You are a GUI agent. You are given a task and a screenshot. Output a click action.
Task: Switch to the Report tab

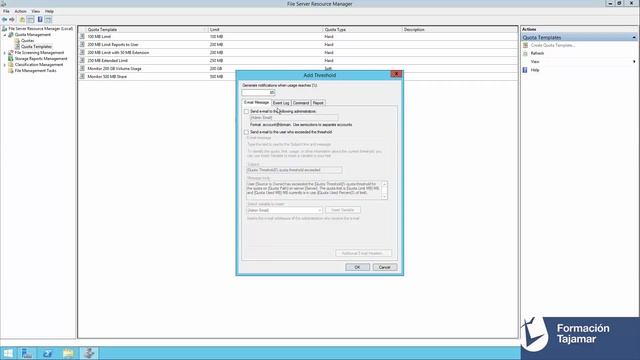[318, 103]
